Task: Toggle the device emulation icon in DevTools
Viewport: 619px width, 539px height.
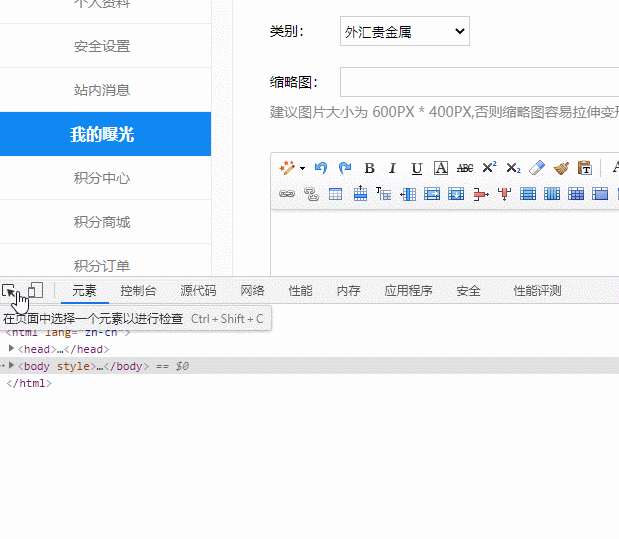Action: point(35,291)
